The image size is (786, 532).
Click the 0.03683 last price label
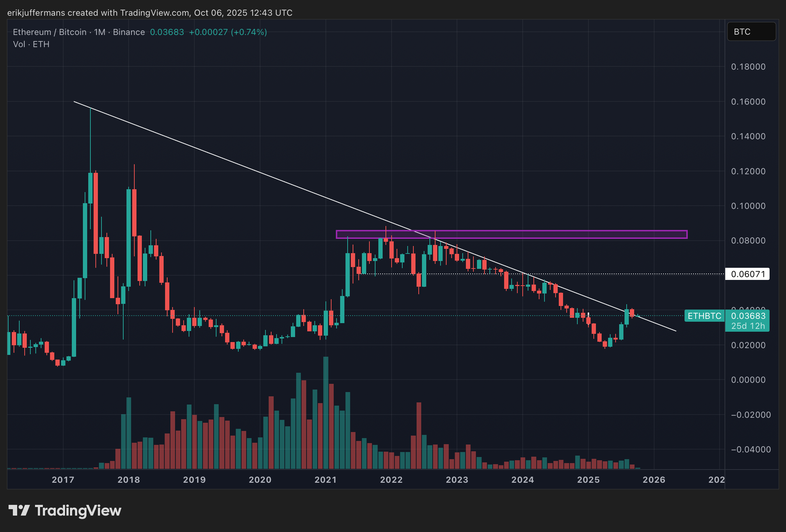click(x=748, y=316)
